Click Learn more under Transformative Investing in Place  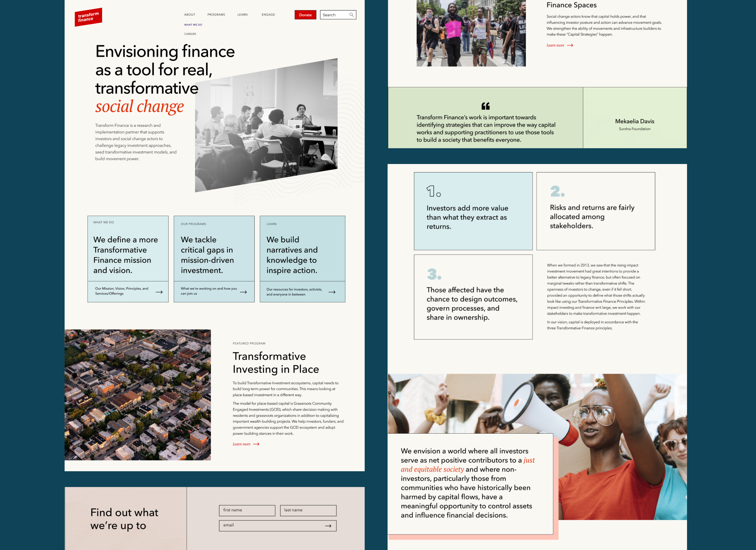(242, 444)
